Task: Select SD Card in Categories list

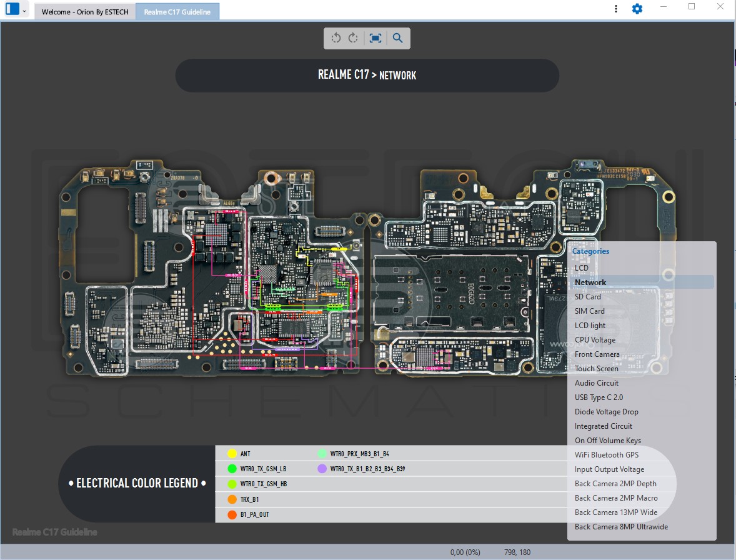Action: click(x=588, y=297)
